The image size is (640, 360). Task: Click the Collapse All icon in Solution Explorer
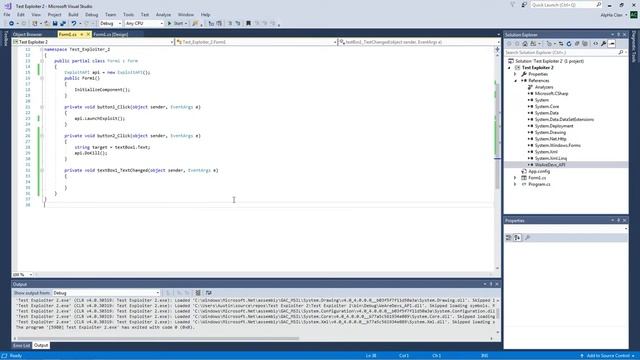click(577, 44)
